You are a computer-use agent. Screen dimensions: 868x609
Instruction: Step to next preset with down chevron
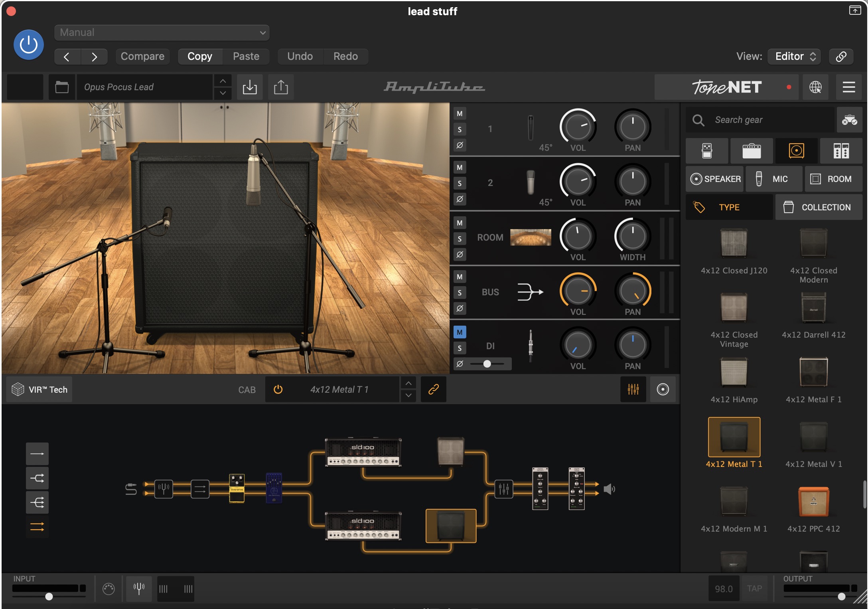point(223,93)
